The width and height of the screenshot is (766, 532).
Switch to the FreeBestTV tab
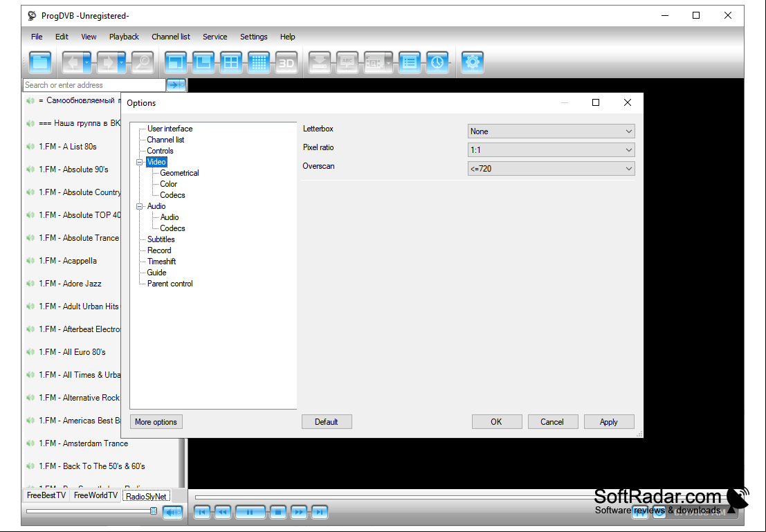(x=46, y=495)
